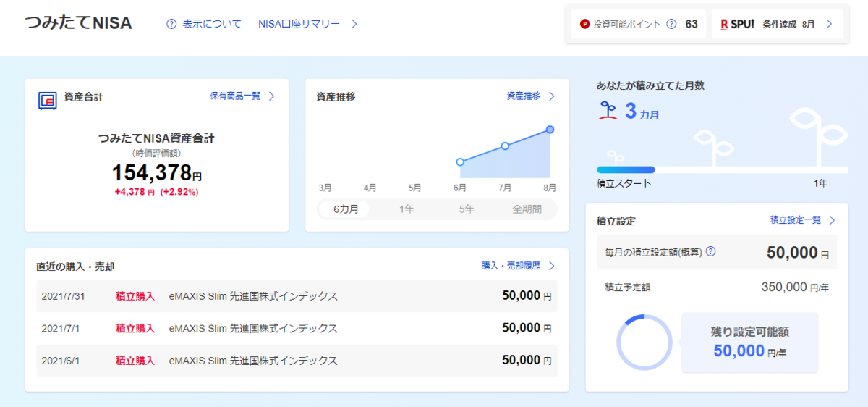Image resolution: width=868 pixels, height=407 pixels.
Task: Click help icon next to 毎月の積立設定額(概算)
Action: (710, 252)
